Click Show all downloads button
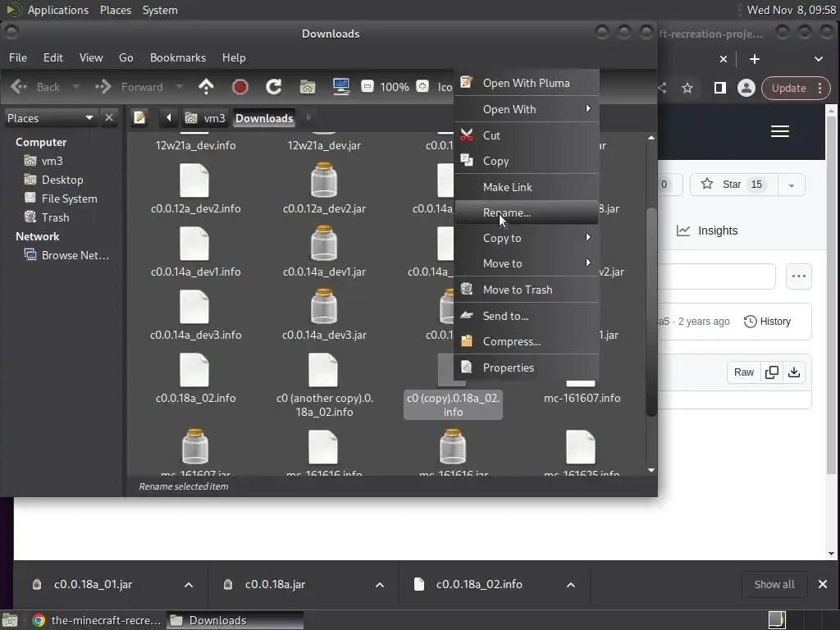 coord(774,584)
